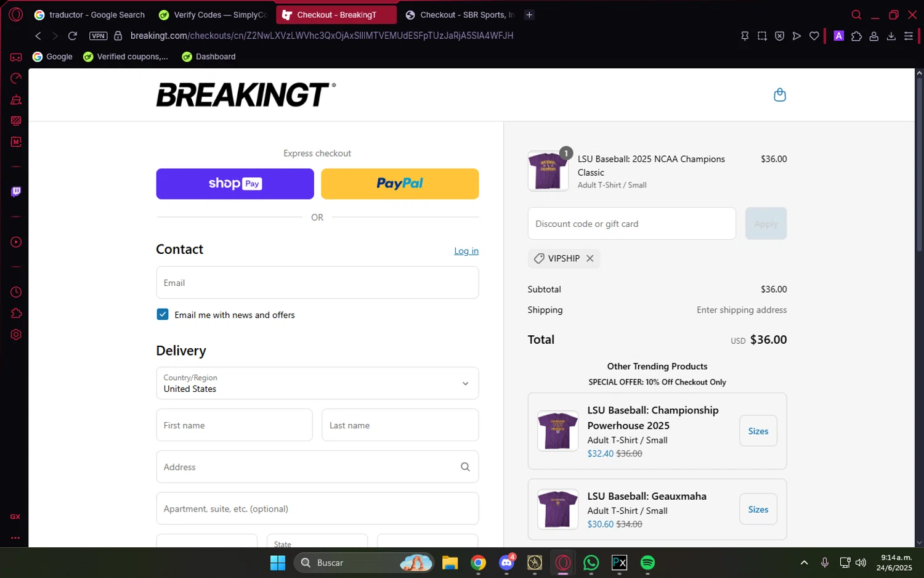Focus the Last name field
Viewport: 924px width, 578px height.
point(400,425)
